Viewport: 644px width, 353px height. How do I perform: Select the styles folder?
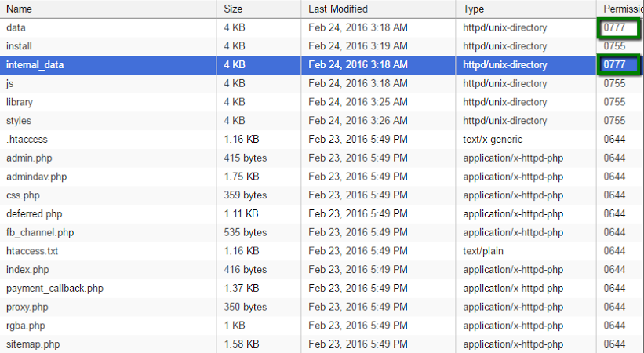[19, 121]
